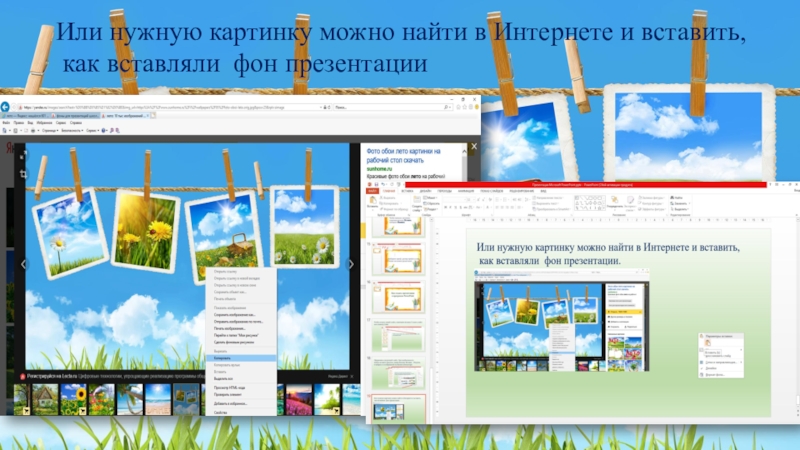Click the shapes gallery in PowerPoint ribbon
The width and height of the screenshot is (800, 450).
pyautogui.click(x=589, y=203)
